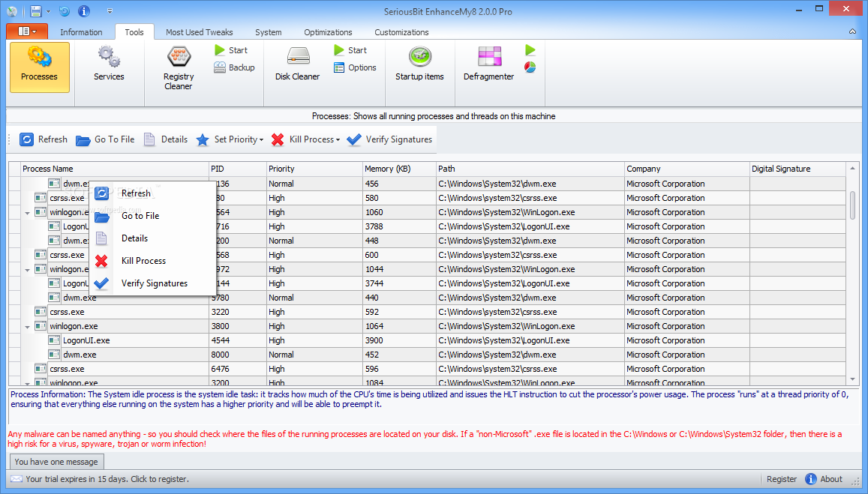Click the blue info icon in title bar
Screen dimensions: 868x494
(83, 11)
